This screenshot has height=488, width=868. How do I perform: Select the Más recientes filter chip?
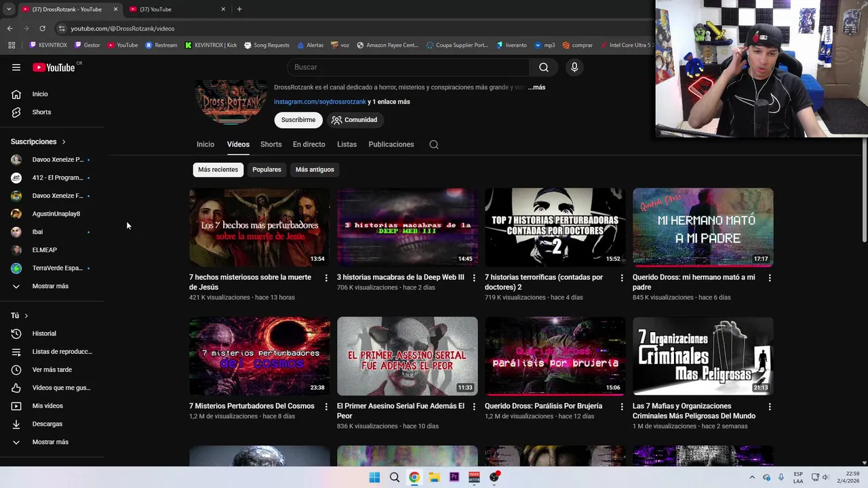218,169
